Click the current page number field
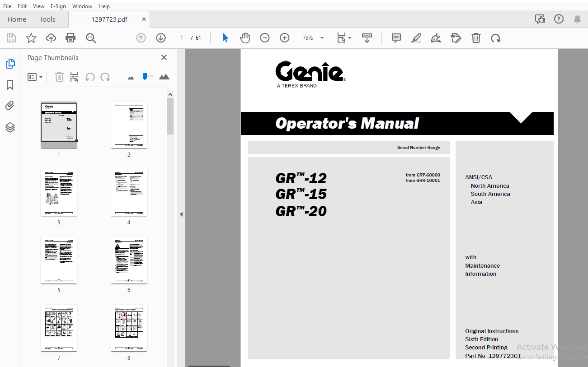 click(182, 38)
